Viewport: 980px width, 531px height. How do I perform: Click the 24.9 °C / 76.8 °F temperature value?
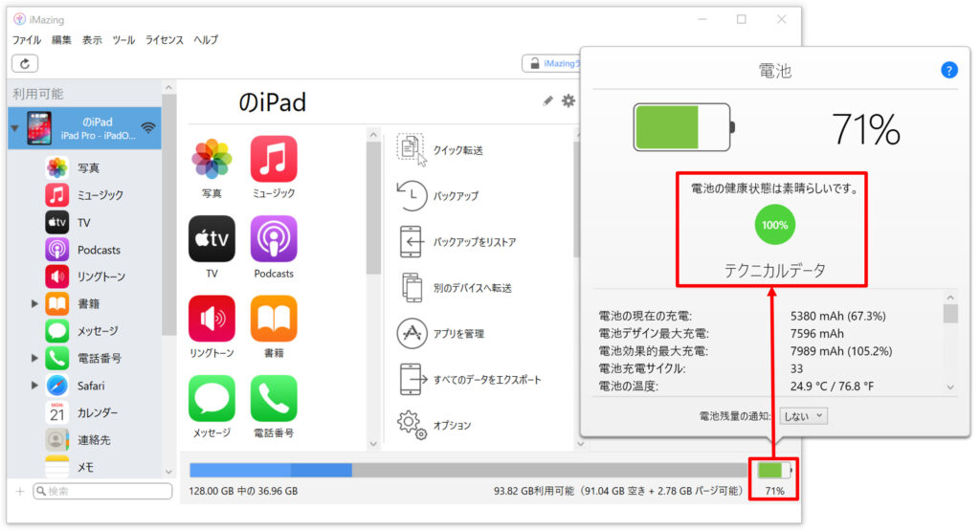(x=832, y=387)
